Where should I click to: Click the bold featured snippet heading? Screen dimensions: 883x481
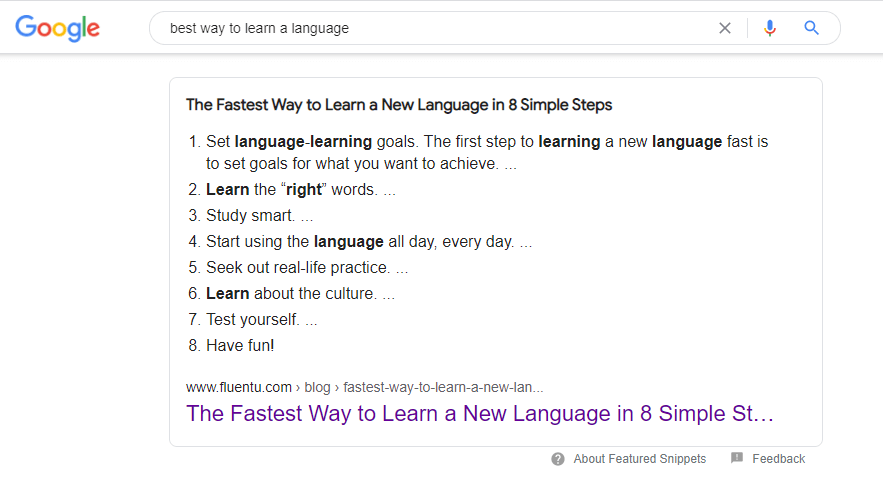click(x=399, y=104)
